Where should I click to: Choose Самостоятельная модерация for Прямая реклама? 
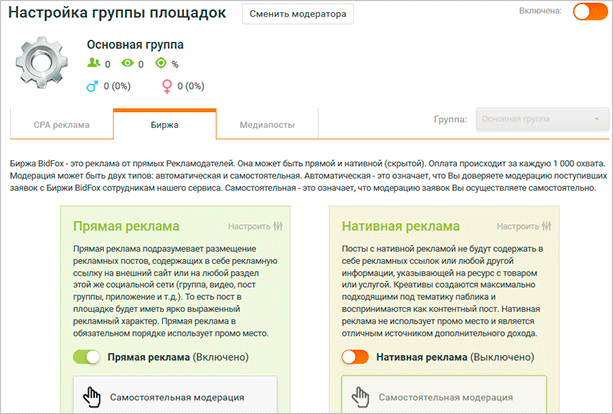click(x=175, y=395)
